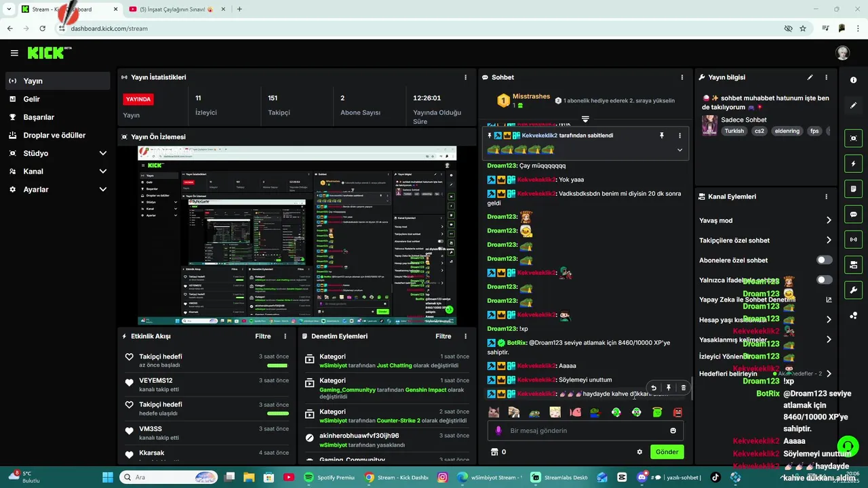This screenshot has width=868, height=488.
Task: Click the note document icon in right sidebar
Action: coord(853,188)
